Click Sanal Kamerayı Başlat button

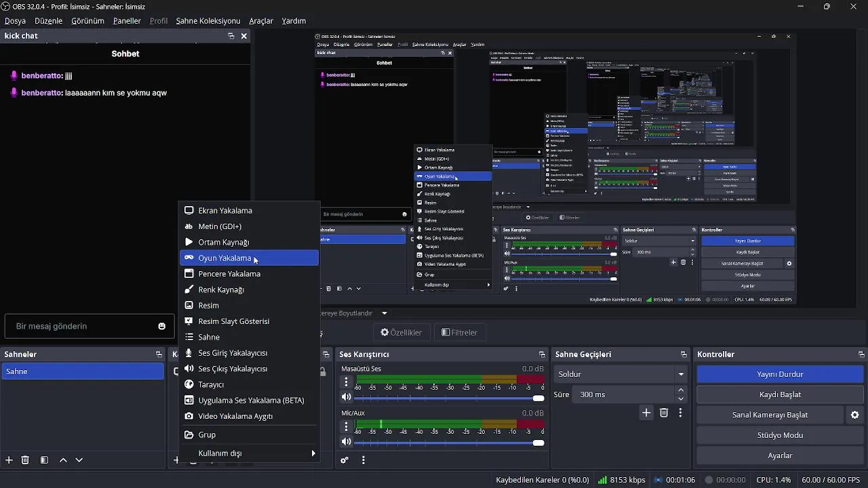tap(770, 415)
